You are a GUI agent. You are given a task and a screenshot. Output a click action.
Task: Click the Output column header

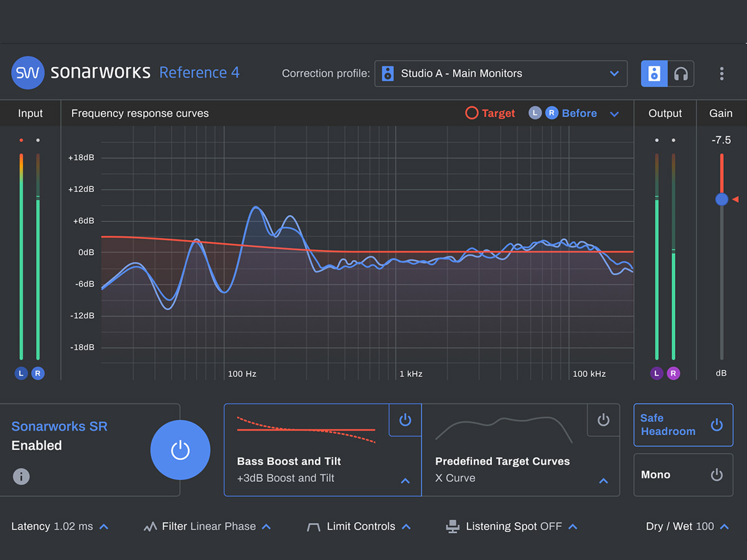(665, 113)
